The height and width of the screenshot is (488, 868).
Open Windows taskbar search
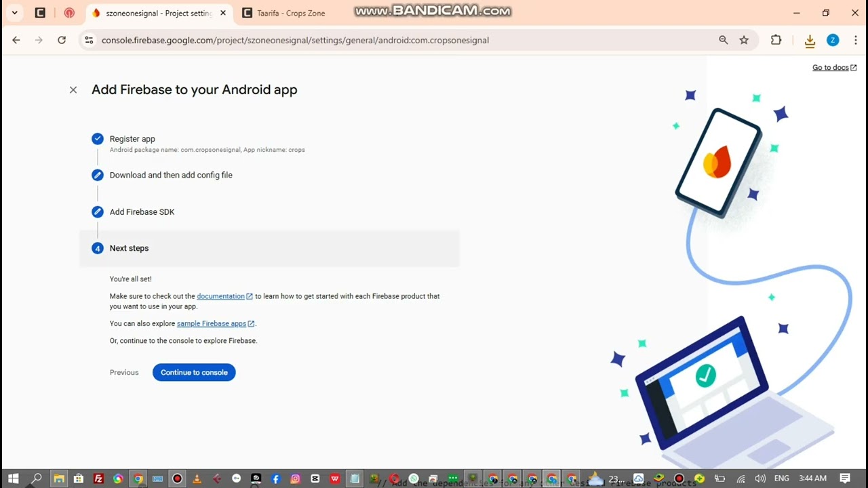tap(37, 479)
